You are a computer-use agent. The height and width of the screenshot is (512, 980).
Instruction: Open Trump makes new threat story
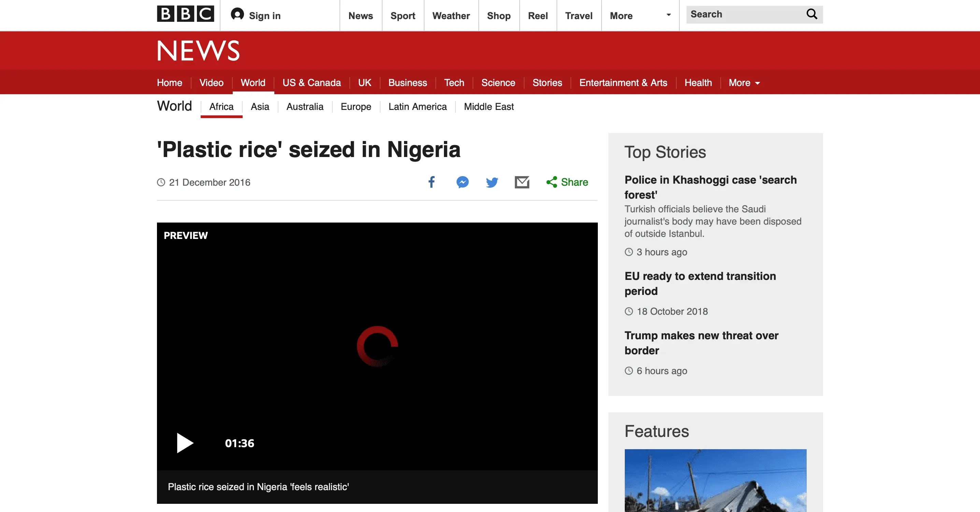(x=701, y=343)
